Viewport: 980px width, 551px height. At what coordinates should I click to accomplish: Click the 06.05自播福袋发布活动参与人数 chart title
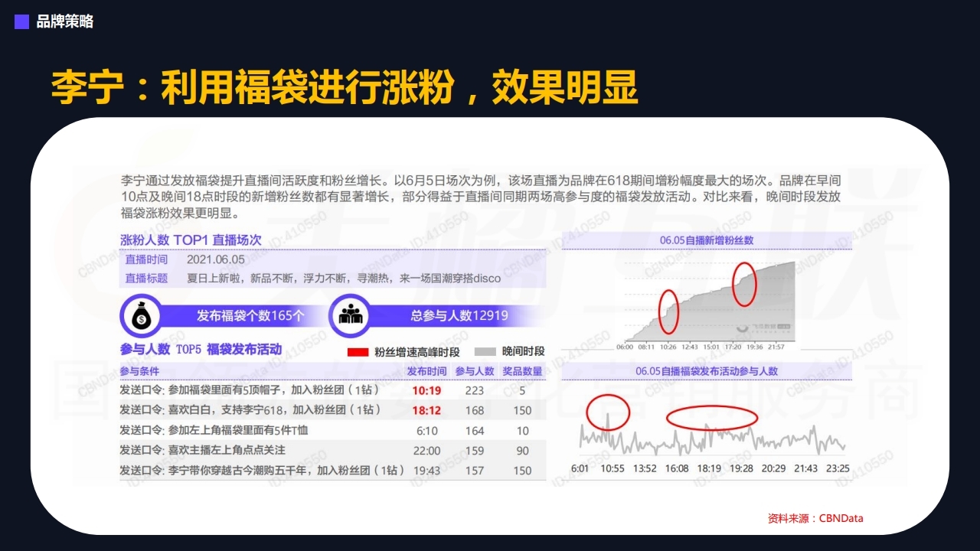click(x=707, y=371)
